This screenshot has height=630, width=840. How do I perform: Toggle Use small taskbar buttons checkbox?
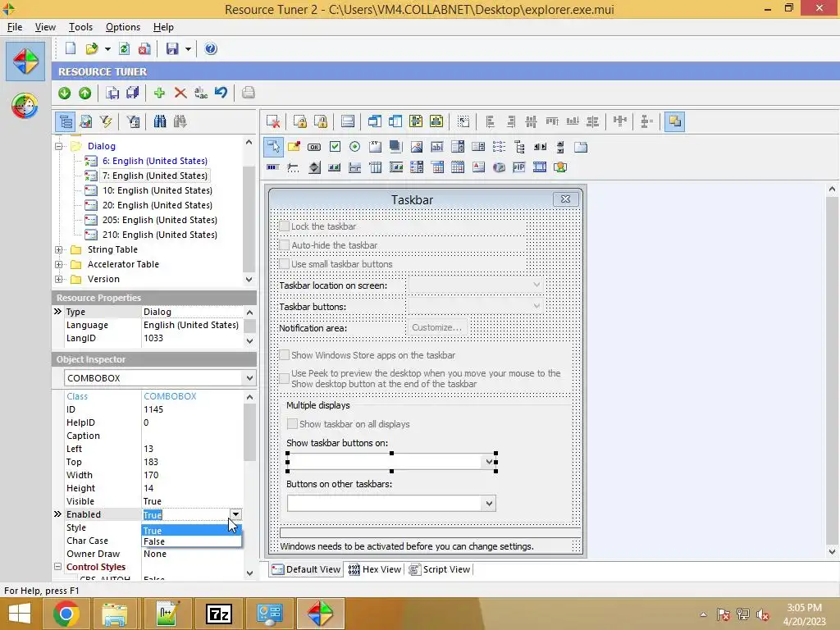pos(285,264)
